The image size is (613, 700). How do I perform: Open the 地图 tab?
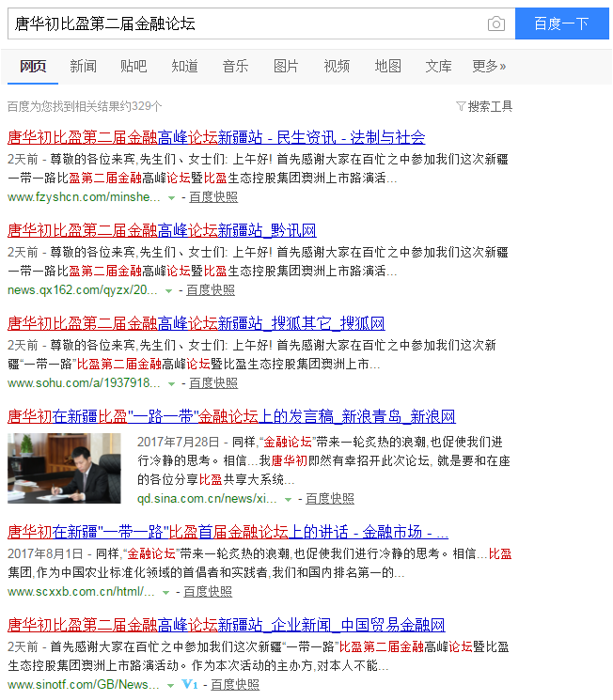[x=387, y=66]
